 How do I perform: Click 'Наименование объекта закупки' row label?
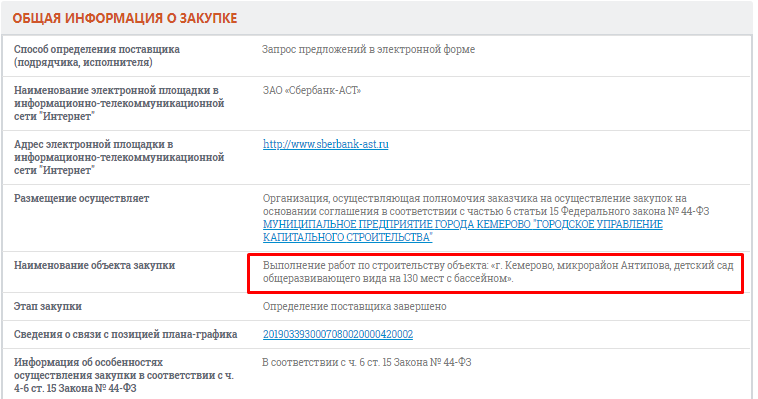coord(94,266)
